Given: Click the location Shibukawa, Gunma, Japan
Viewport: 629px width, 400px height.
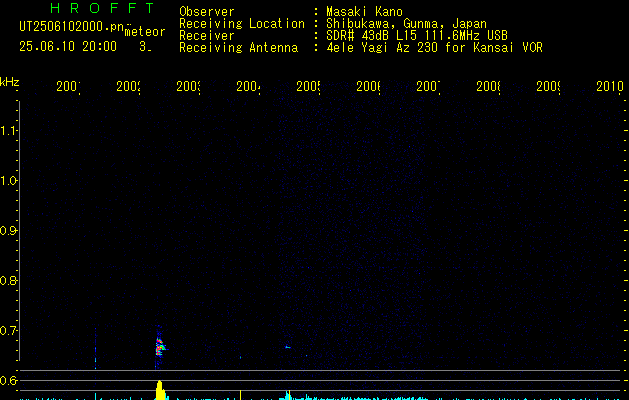Looking at the screenshot, I should tap(406, 24).
